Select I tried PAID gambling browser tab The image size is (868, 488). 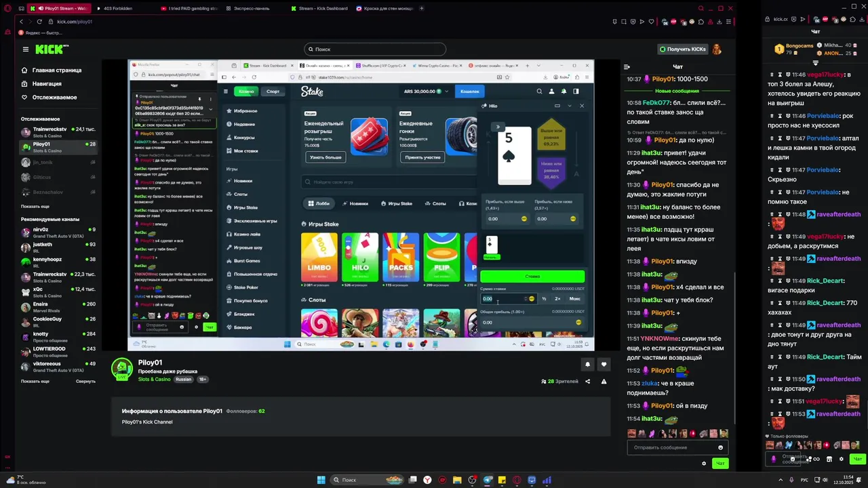189,8
